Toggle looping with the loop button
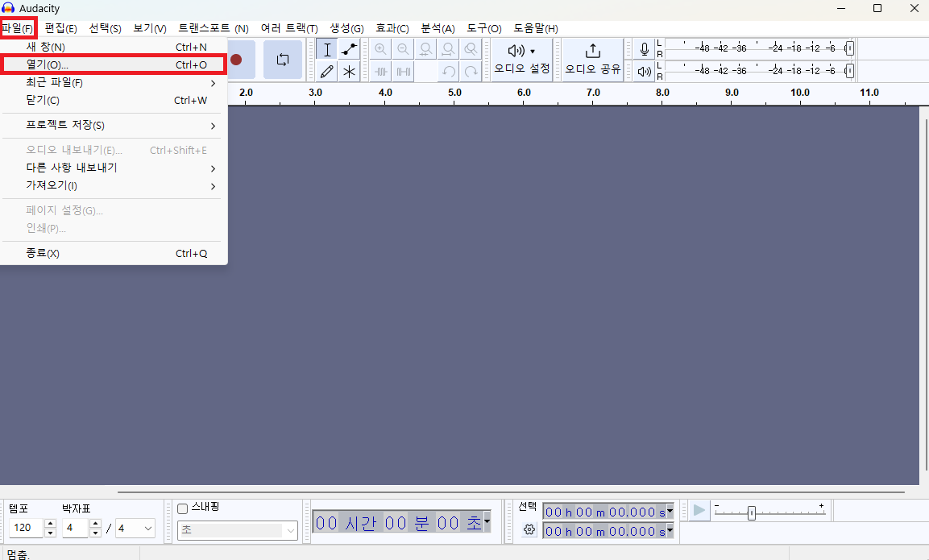 point(283,60)
